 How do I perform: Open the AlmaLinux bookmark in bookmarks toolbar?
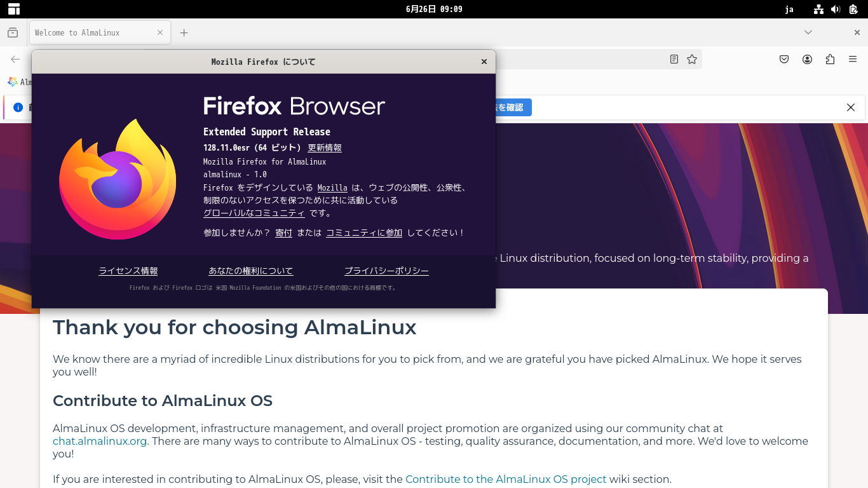click(x=20, y=82)
